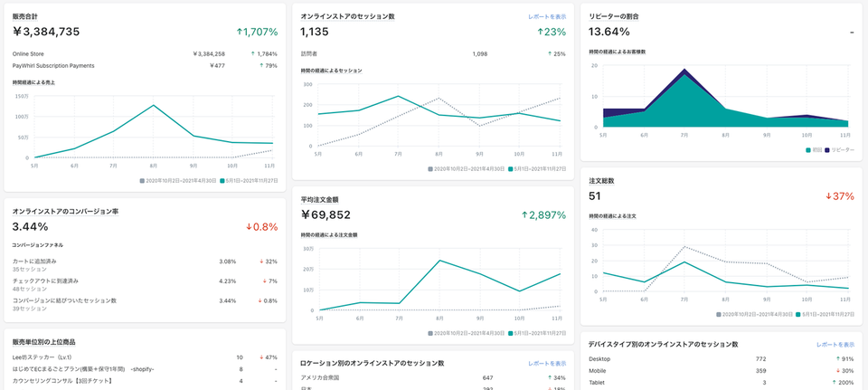Open the リピーターの割合 card title
This screenshot has width=868, height=390.
(x=615, y=16)
